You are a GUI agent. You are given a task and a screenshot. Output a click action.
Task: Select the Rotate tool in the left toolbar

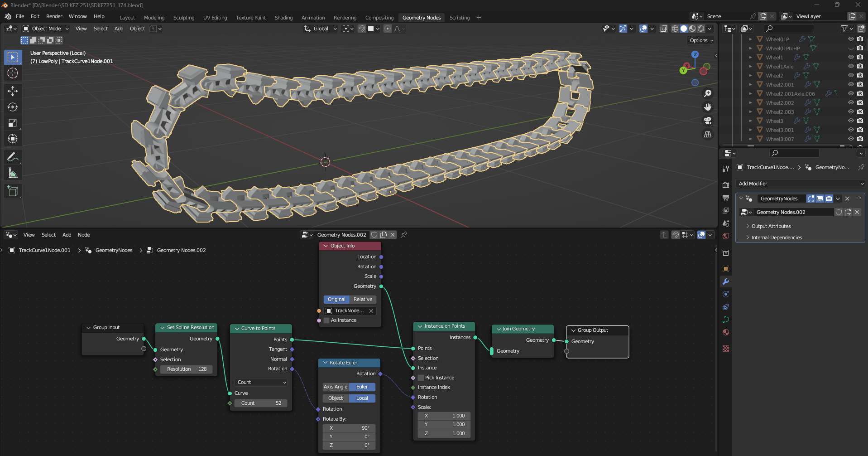click(x=13, y=107)
